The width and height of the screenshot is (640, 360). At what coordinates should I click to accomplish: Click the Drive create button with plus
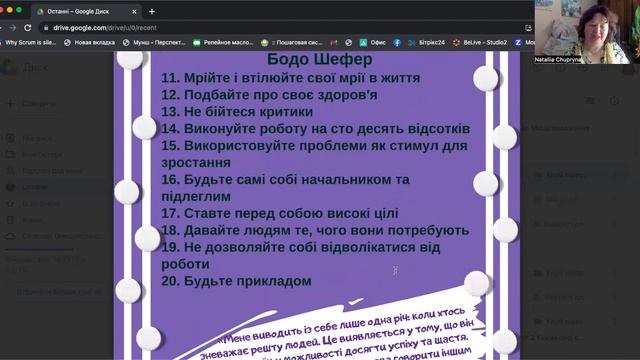pyautogui.click(x=32, y=104)
